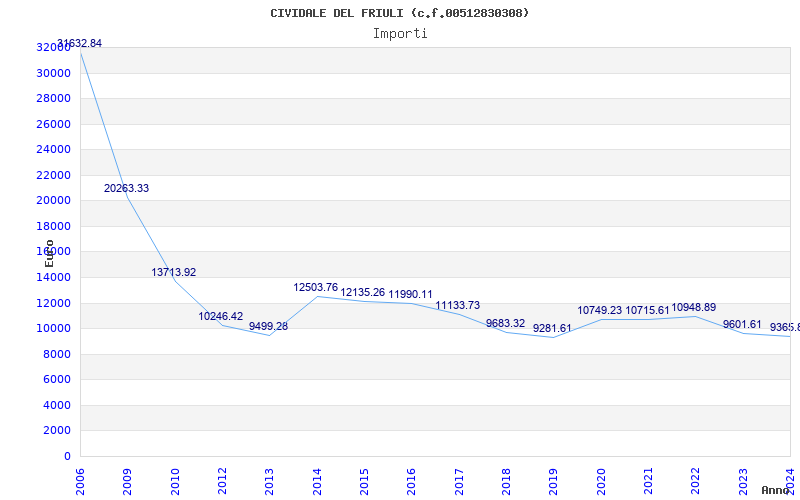Image resolution: width=800 pixels, height=500 pixels.
Task: Click x-axis year 2012
Action: coord(222,482)
